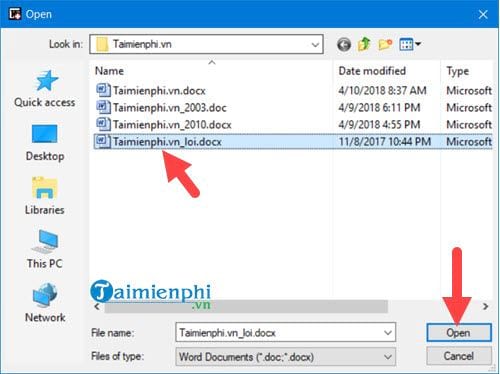Click date 4/9/2018 4:55 PM
This screenshot has width=500, height=374.
click(379, 124)
